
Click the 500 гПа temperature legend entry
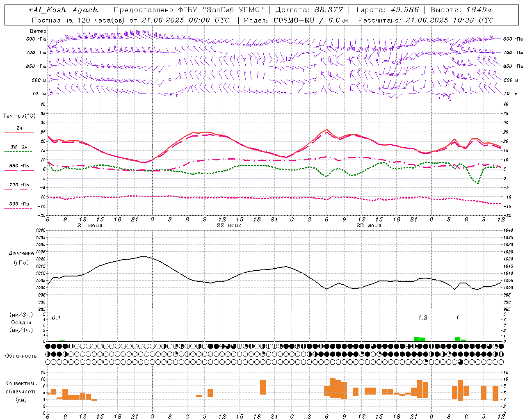(x=19, y=204)
